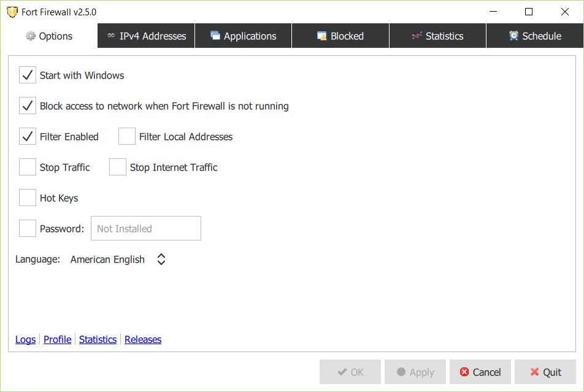Click the Applications tab windows icon

coord(215,36)
